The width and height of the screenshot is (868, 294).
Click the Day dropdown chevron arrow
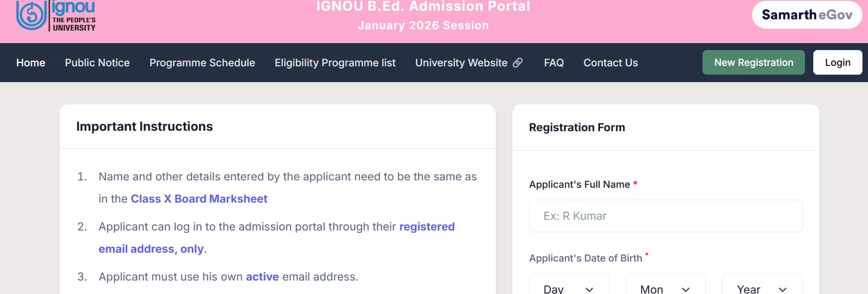[589, 289]
